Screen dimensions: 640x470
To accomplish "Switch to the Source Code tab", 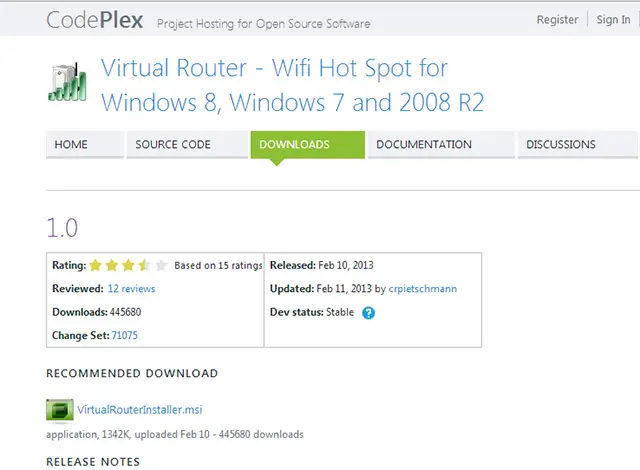I will pos(173,145).
